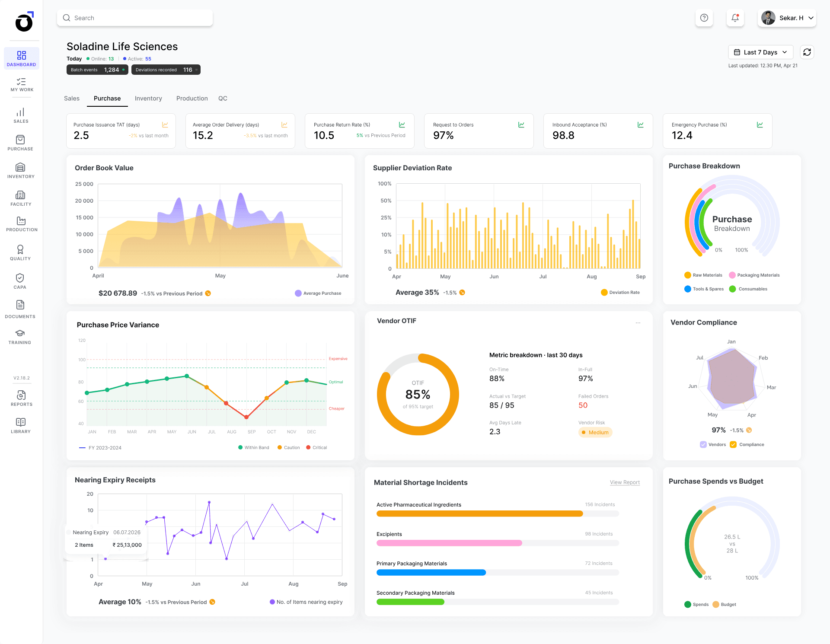Image resolution: width=830 pixels, height=644 pixels.
Task: Select the Inventory tab
Action: tap(148, 99)
